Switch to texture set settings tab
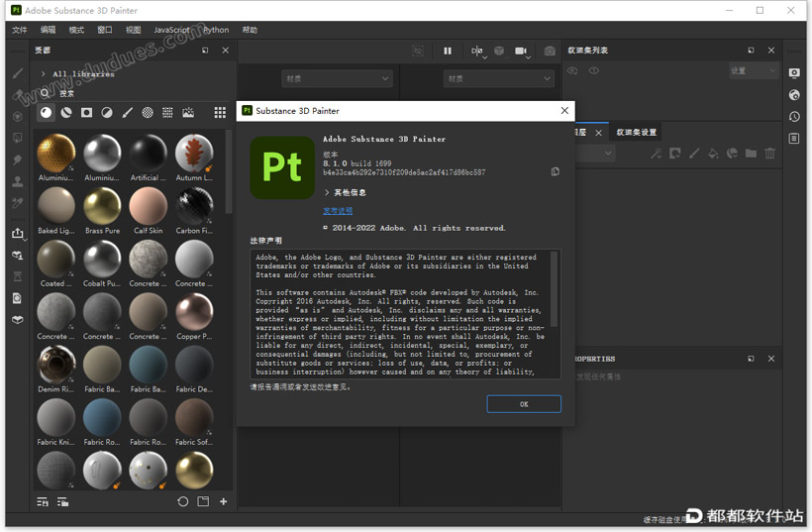The image size is (812, 532). point(637,132)
